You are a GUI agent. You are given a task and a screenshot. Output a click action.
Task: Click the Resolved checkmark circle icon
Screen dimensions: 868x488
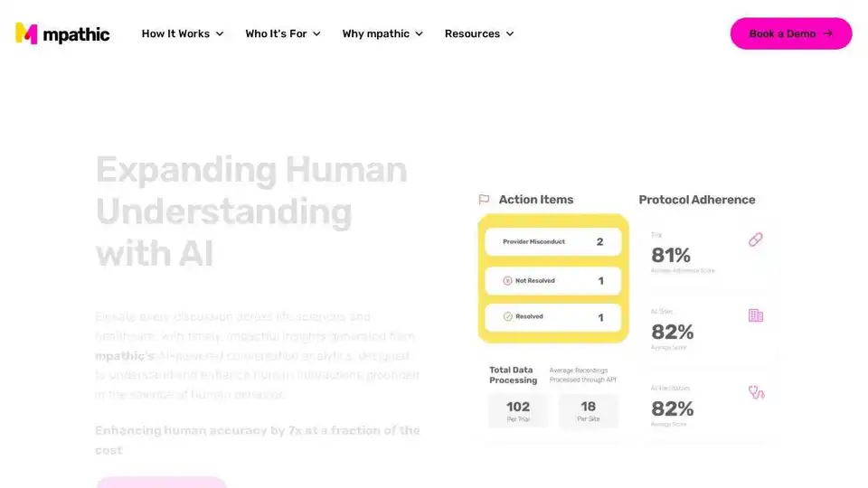507,316
